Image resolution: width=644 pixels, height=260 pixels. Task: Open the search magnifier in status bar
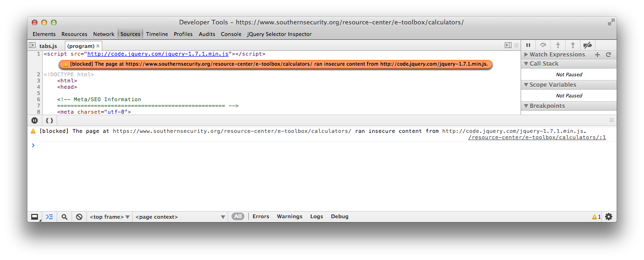click(64, 217)
